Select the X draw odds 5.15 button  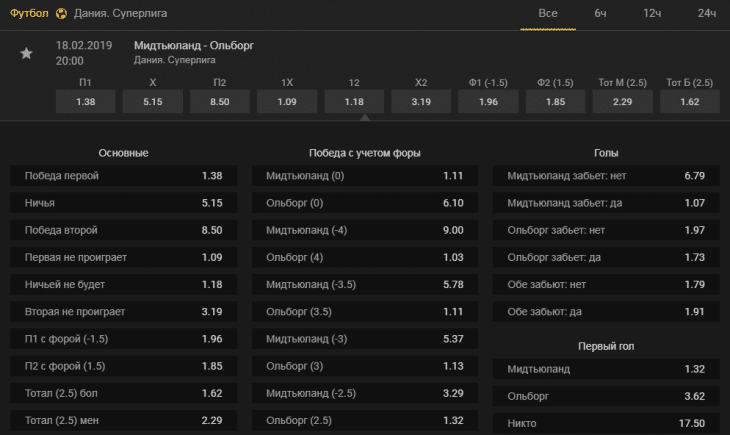click(x=153, y=101)
